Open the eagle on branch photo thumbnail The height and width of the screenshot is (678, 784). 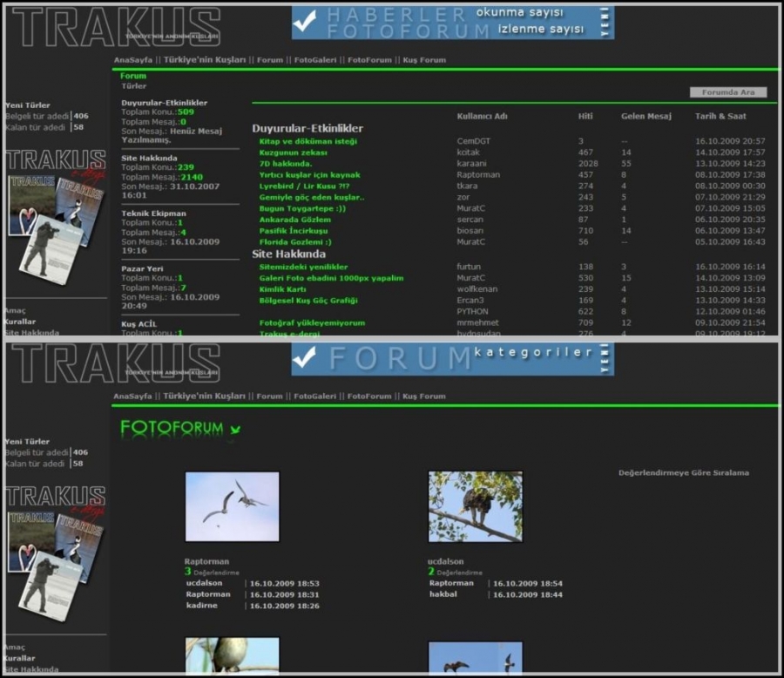475,506
